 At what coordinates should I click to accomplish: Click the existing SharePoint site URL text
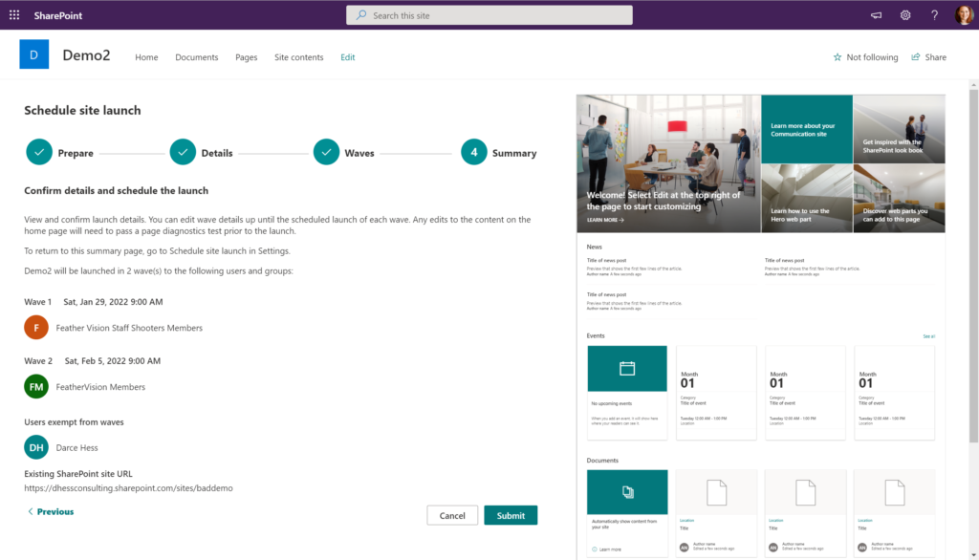[x=129, y=488]
